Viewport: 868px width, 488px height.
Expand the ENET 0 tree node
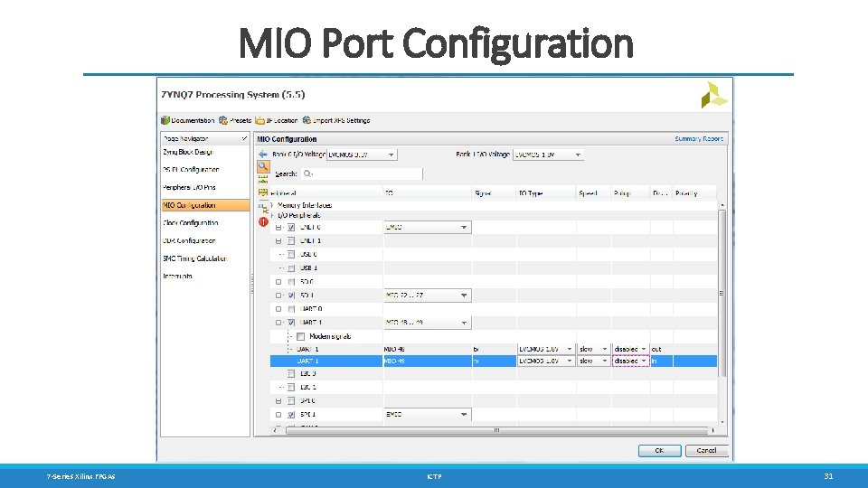(278, 228)
